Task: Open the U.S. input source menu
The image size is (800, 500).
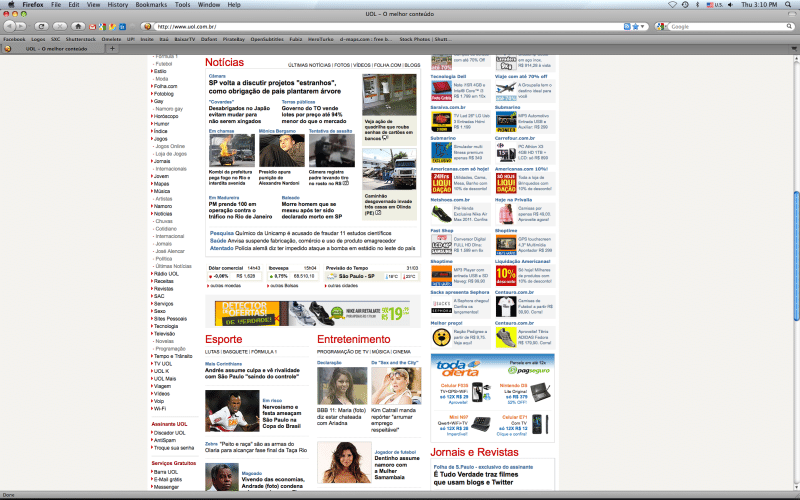Action: 714,5
